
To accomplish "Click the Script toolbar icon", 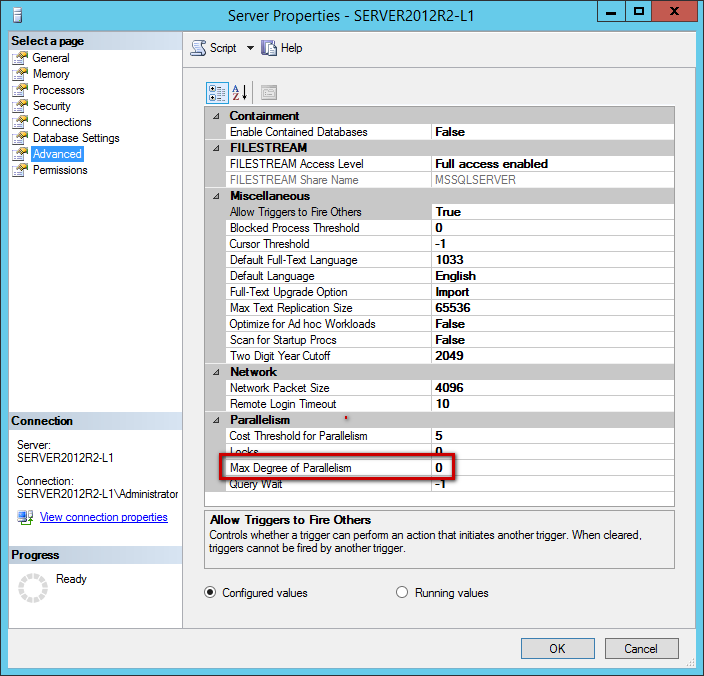I will (198, 48).
